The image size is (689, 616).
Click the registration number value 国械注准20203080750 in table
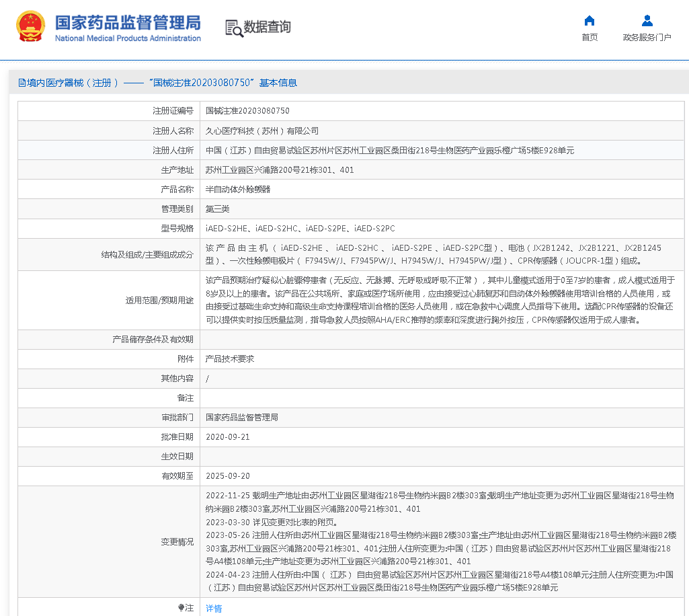tap(247, 111)
